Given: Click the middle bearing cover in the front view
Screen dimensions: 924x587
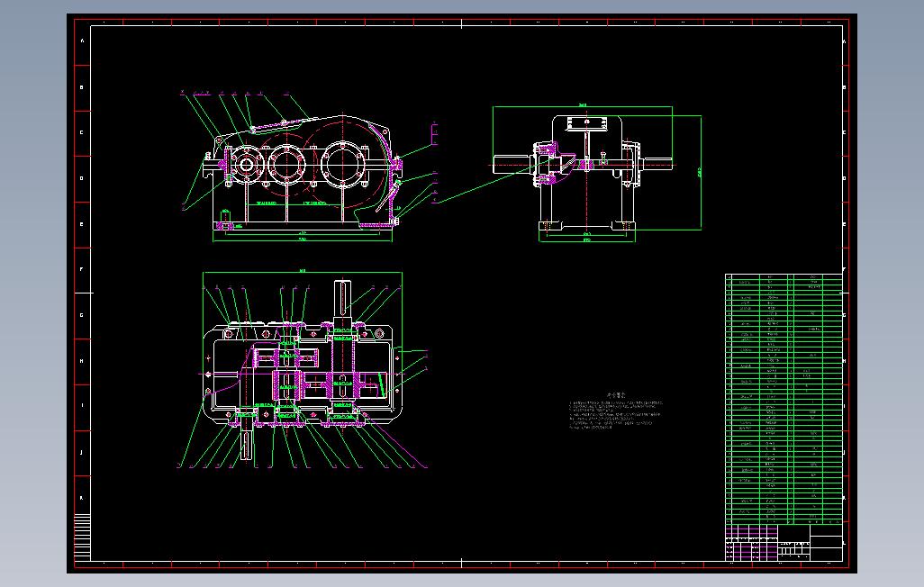Looking at the screenshot, I should 286,164.
